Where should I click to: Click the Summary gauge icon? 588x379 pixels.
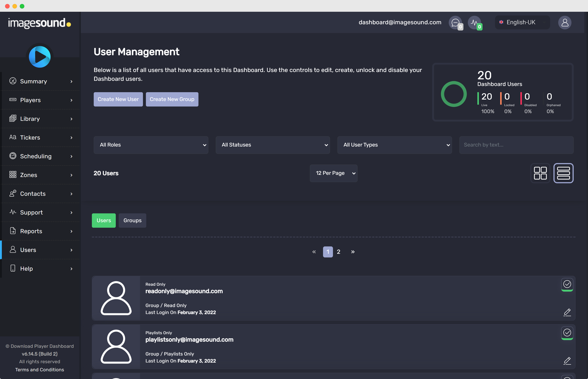(x=13, y=81)
